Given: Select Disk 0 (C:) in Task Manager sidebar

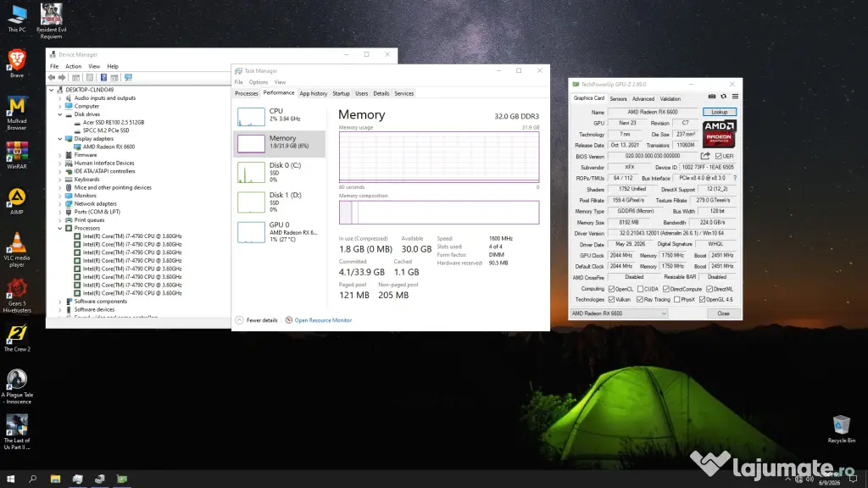Looking at the screenshot, I should click(280, 172).
